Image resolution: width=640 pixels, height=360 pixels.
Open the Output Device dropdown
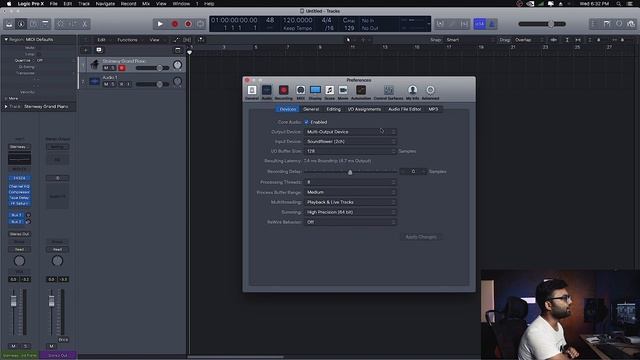click(x=350, y=132)
